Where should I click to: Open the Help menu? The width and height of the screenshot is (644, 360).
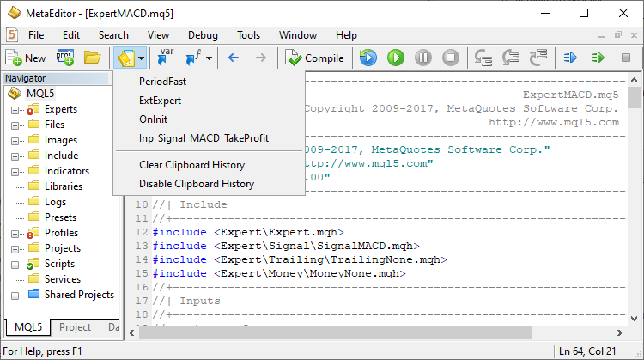[346, 35]
